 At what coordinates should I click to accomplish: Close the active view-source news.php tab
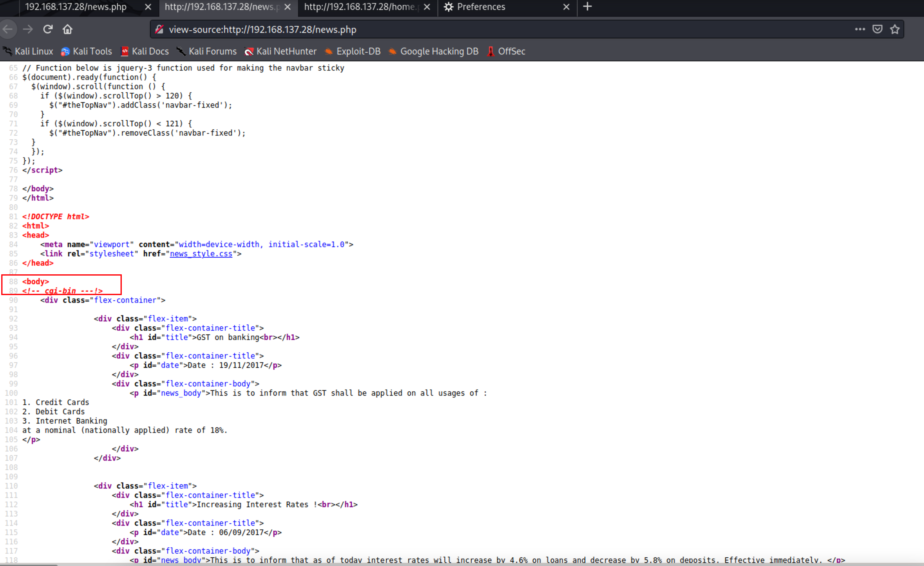pos(288,7)
